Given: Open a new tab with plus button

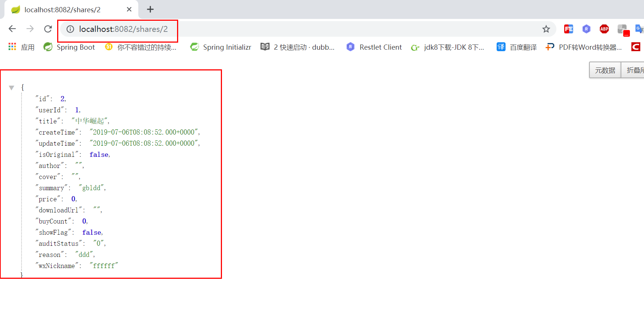Looking at the screenshot, I should [150, 9].
